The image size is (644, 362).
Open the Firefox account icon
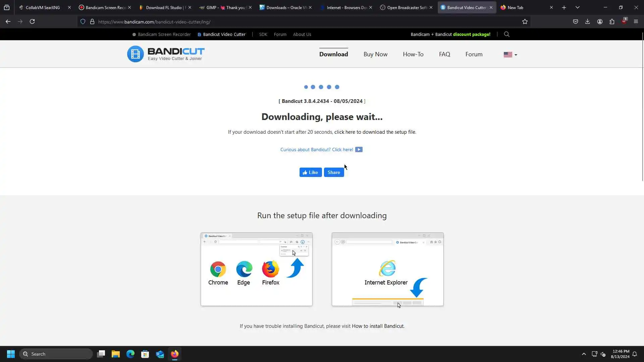[x=600, y=22]
